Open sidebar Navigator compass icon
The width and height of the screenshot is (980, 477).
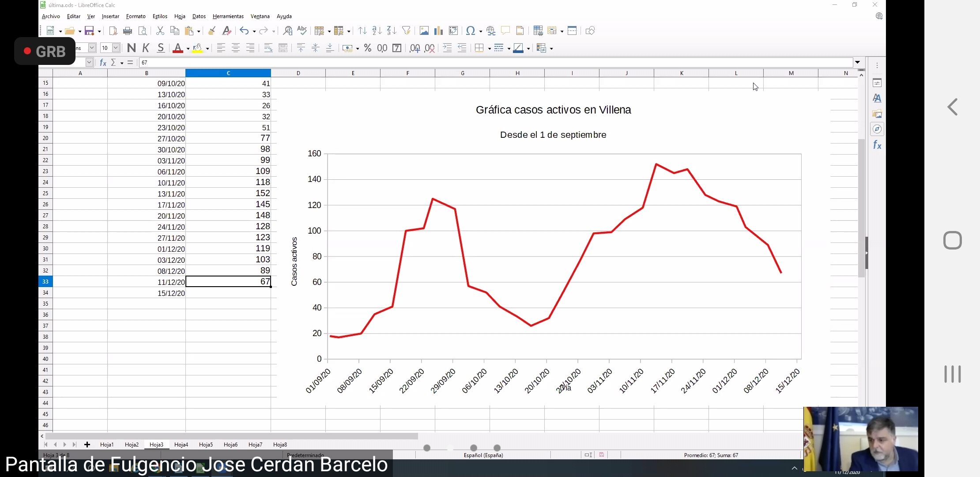[877, 129]
